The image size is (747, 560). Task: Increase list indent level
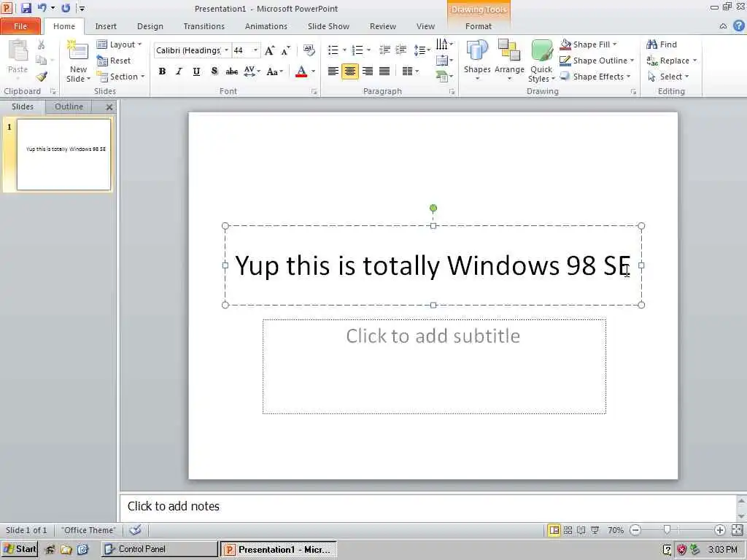pos(400,50)
